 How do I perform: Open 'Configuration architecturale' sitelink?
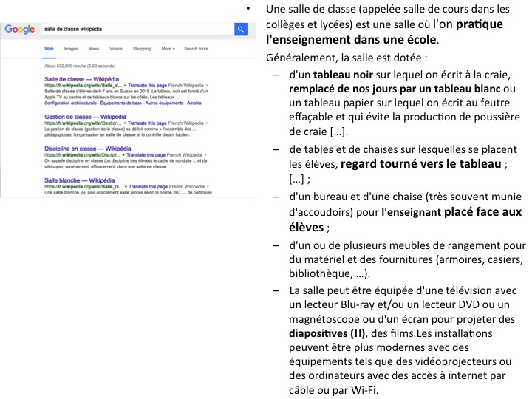70,103
